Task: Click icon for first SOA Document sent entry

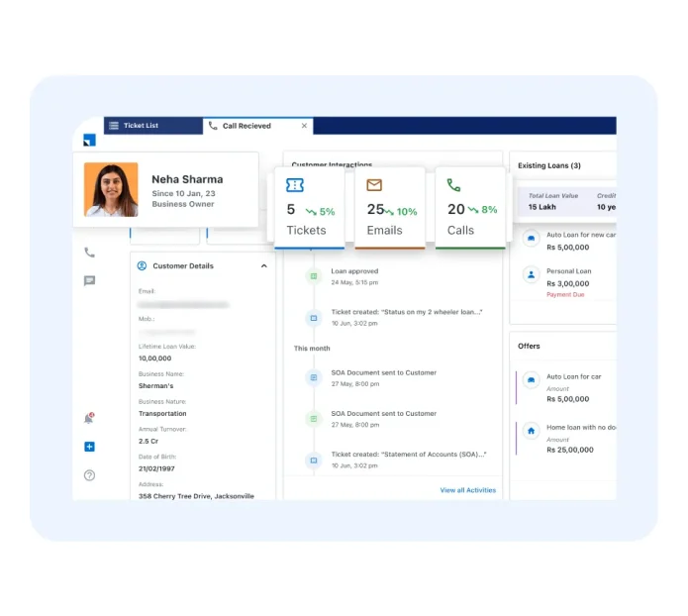Action: pos(314,377)
